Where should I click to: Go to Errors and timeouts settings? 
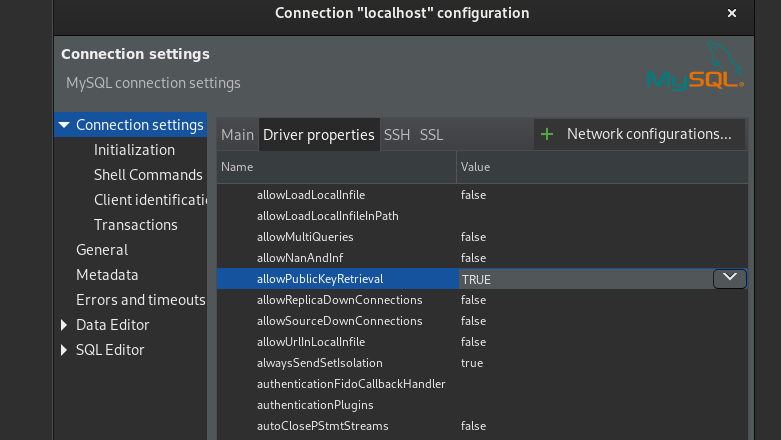click(x=140, y=300)
